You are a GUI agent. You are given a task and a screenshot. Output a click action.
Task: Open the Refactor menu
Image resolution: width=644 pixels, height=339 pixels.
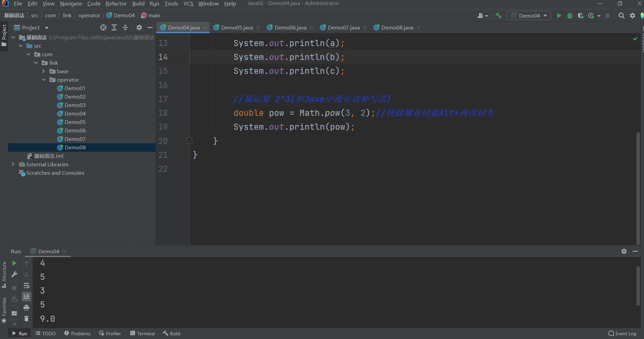[x=116, y=3]
